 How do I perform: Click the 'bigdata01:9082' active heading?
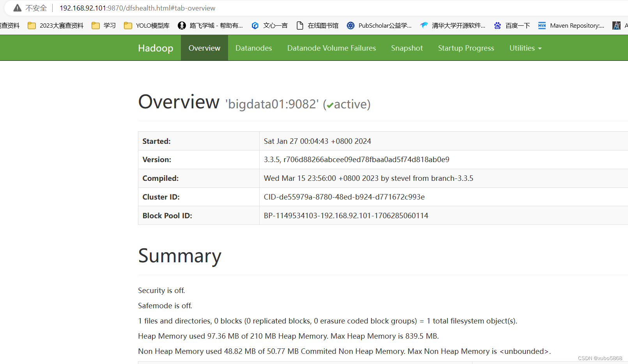coord(298,104)
